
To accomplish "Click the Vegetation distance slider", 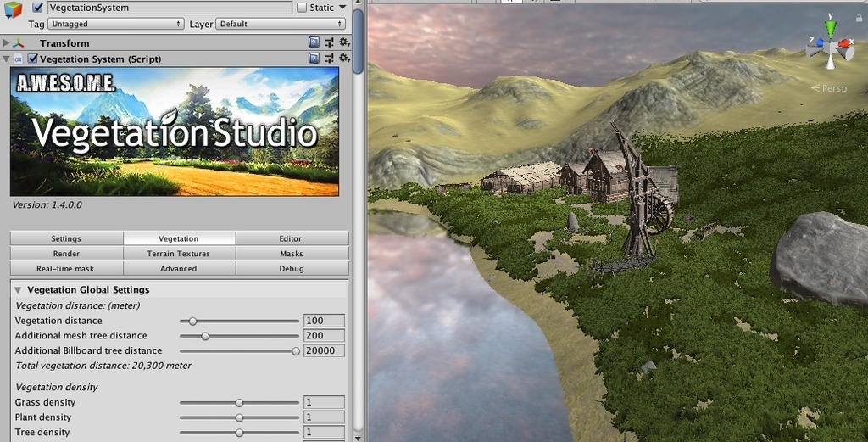I will tap(239, 321).
